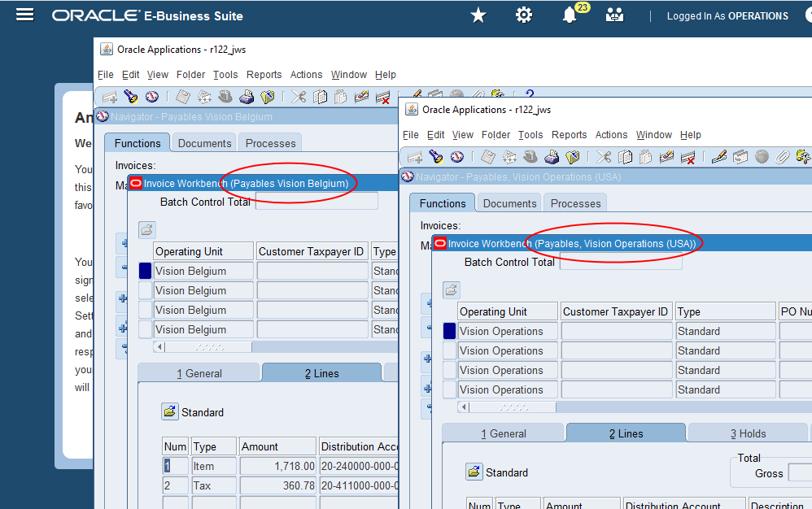
Task: Select 1 General tab in USA workbench
Action: (504, 433)
